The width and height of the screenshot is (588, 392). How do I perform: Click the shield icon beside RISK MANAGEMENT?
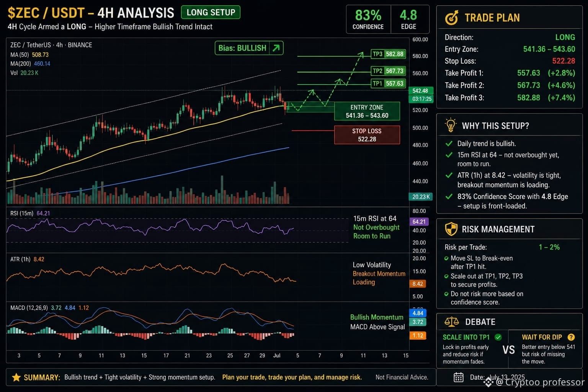click(x=451, y=229)
